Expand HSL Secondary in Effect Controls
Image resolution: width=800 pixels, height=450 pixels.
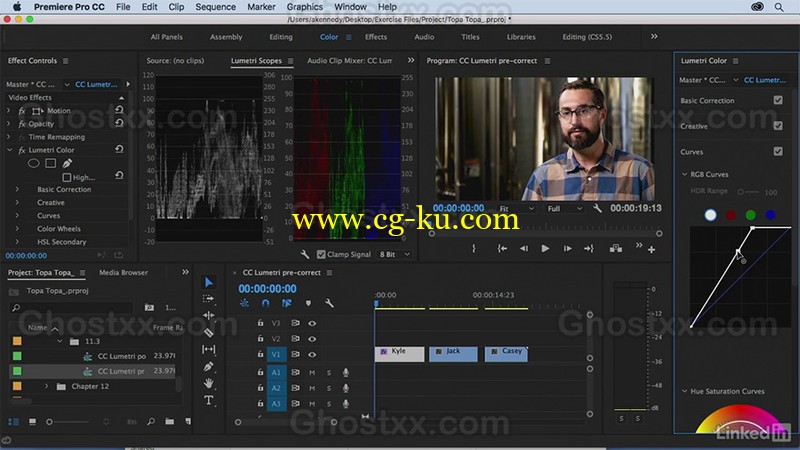point(17,241)
